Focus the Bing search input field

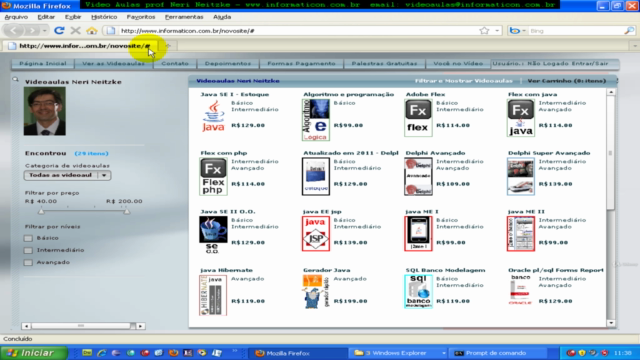[576, 31]
